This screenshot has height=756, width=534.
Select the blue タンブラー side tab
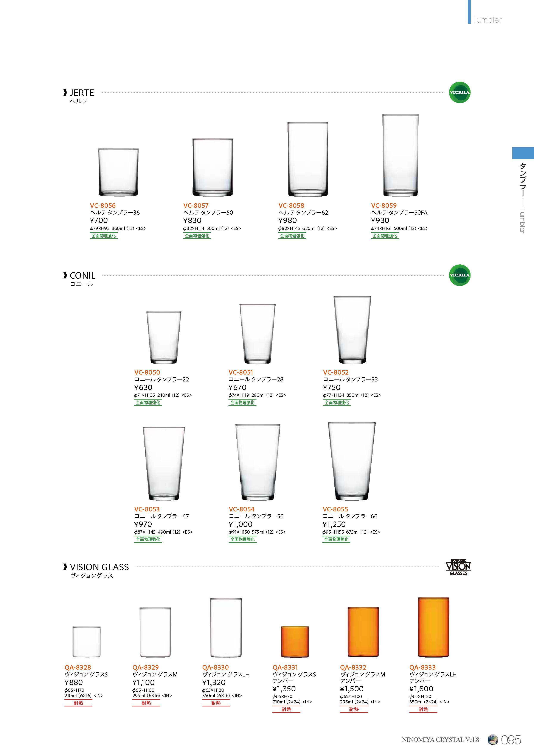(523, 153)
